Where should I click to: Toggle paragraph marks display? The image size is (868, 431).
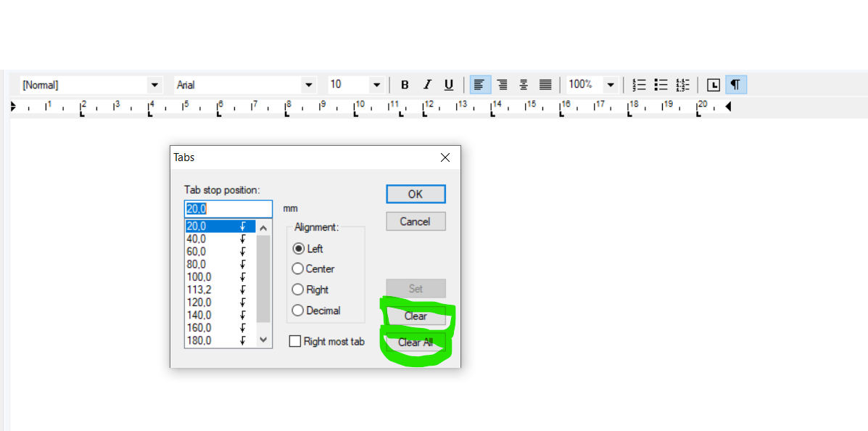click(x=735, y=85)
